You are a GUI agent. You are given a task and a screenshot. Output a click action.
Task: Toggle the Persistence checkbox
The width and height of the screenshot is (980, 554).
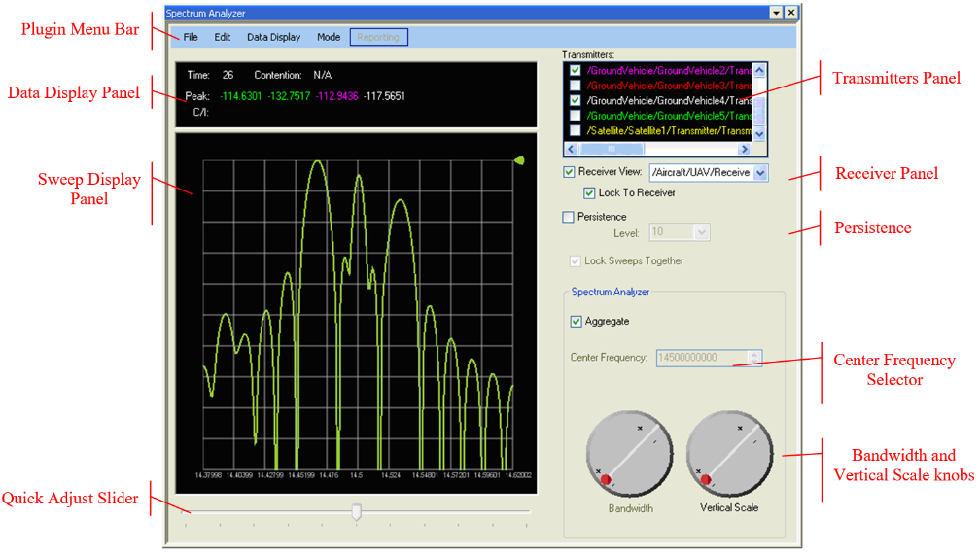pos(569,217)
